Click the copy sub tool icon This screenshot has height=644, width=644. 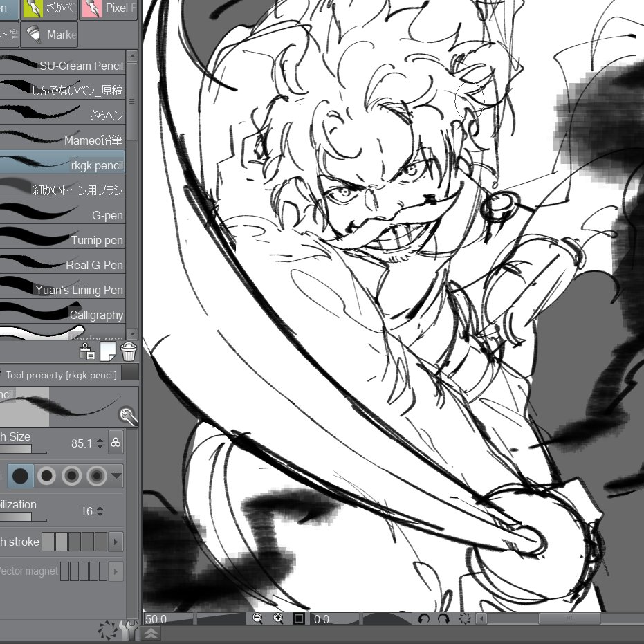pos(87,352)
